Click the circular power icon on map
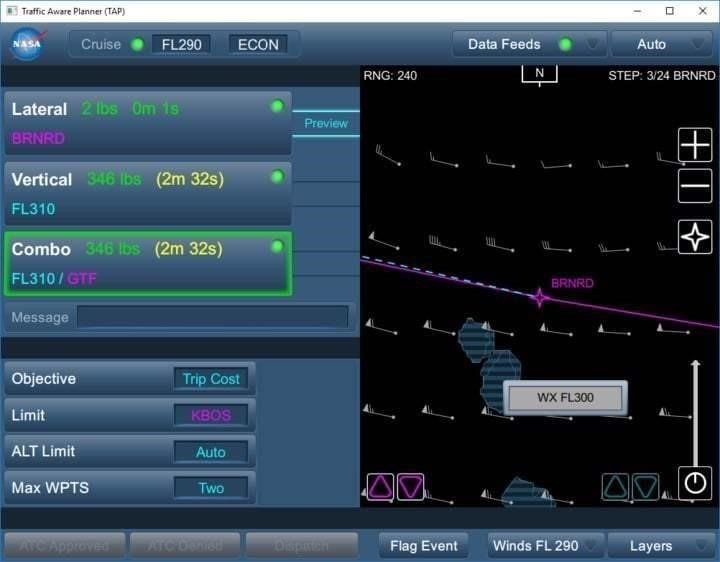720x562 pixels. click(x=695, y=483)
